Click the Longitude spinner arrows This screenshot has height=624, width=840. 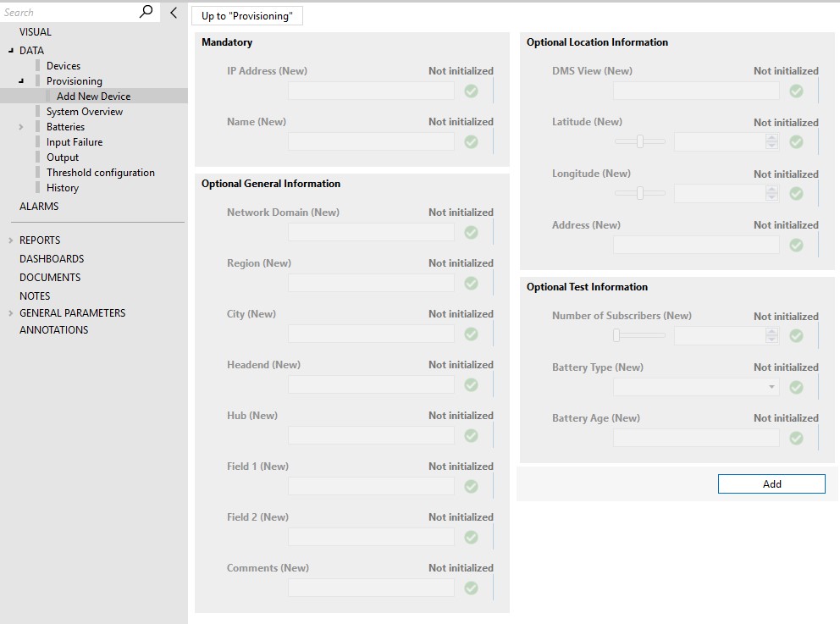(771, 193)
